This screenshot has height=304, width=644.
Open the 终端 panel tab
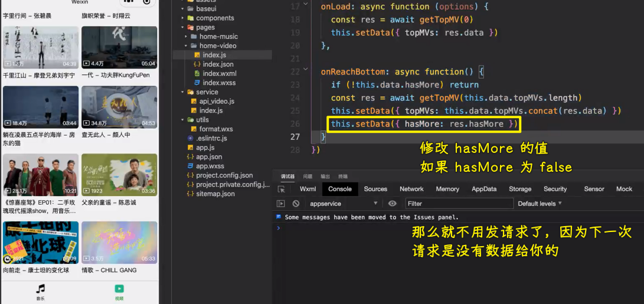point(343,176)
